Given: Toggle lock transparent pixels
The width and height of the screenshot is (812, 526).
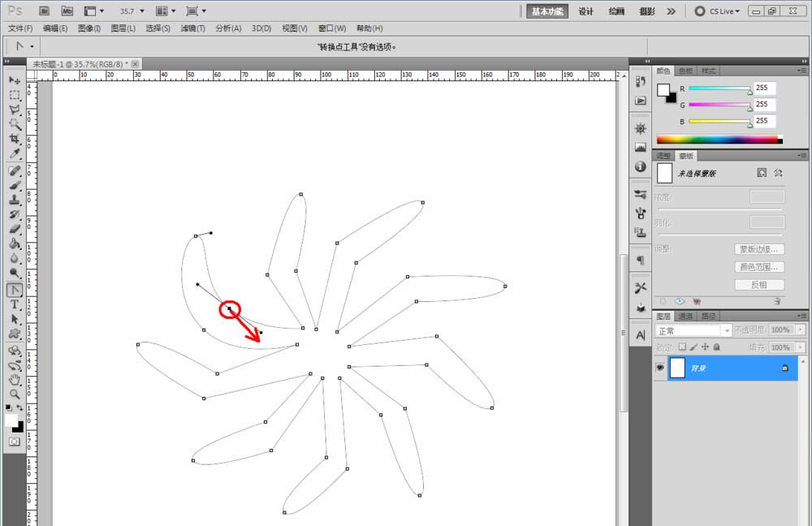Looking at the screenshot, I should point(683,347).
